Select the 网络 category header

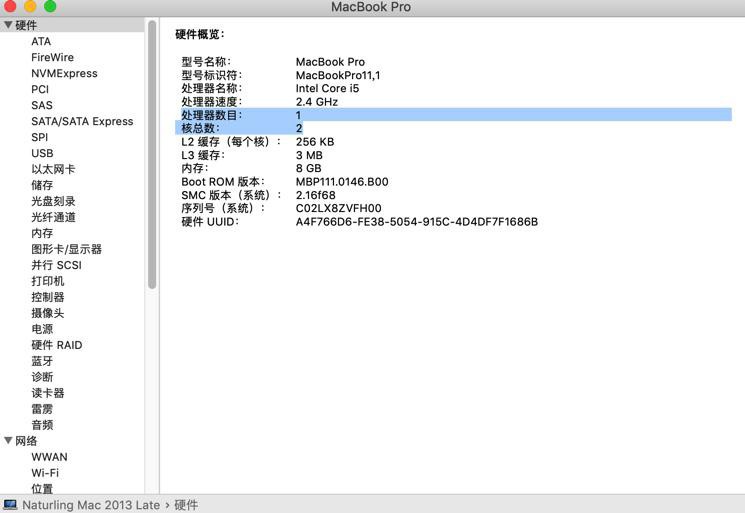click(26, 441)
